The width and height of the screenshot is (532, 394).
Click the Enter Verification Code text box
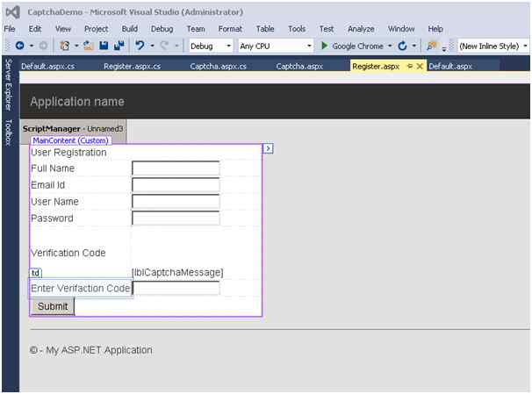176,288
